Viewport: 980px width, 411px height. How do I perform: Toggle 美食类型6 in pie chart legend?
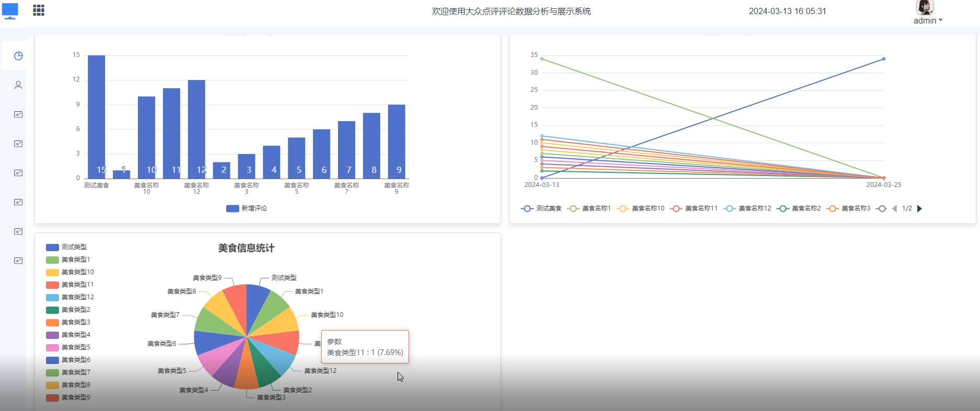tap(68, 360)
